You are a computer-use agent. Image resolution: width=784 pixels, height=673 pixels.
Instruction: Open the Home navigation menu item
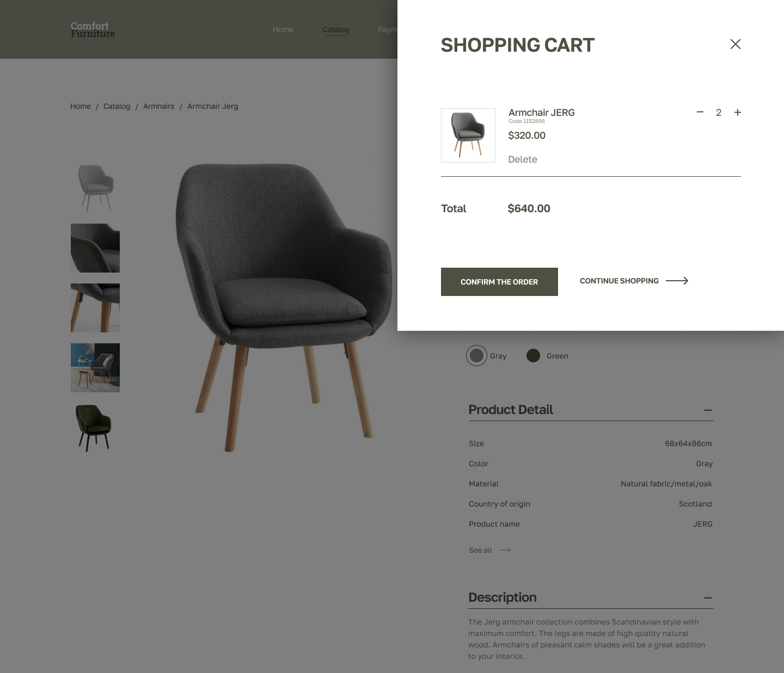point(283,29)
